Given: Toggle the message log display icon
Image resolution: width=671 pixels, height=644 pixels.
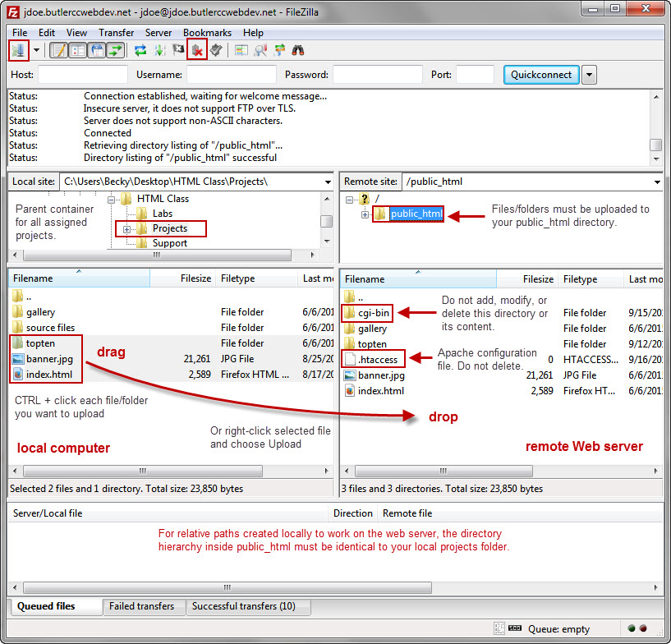Looking at the screenshot, I should tap(58, 50).
